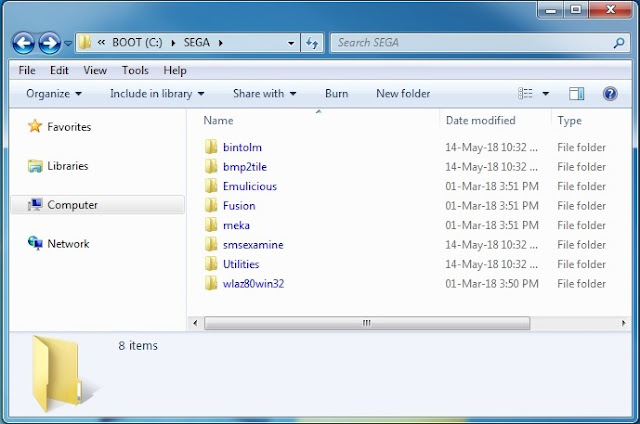Open the Share with dropdown

tap(264, 94)
